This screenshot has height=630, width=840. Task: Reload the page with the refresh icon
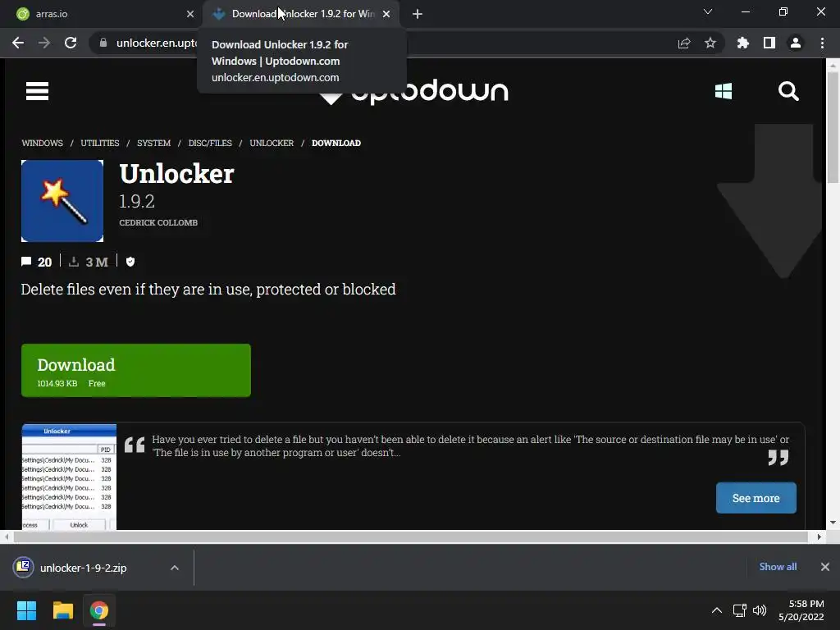(71, 43)
